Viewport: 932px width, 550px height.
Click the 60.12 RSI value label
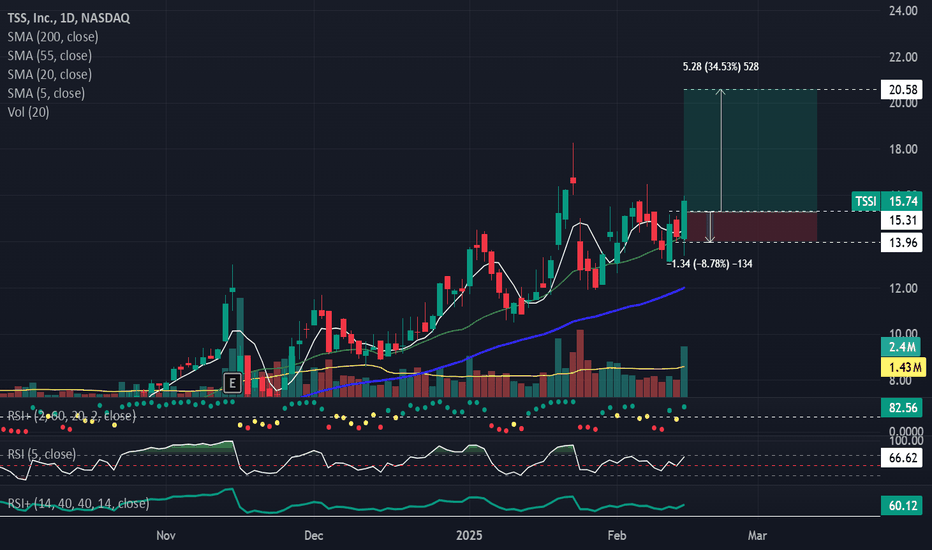click(x=902, y=506)
